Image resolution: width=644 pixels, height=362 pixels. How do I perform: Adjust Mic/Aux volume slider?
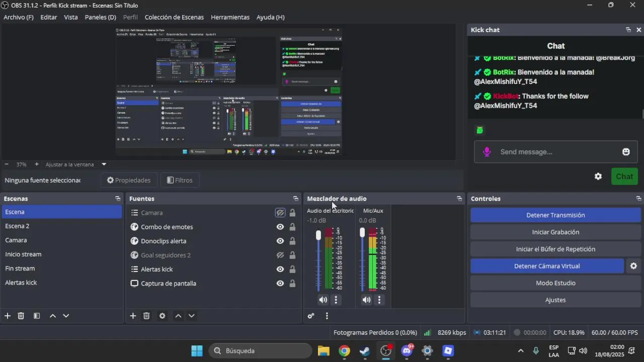pos(362,232)
